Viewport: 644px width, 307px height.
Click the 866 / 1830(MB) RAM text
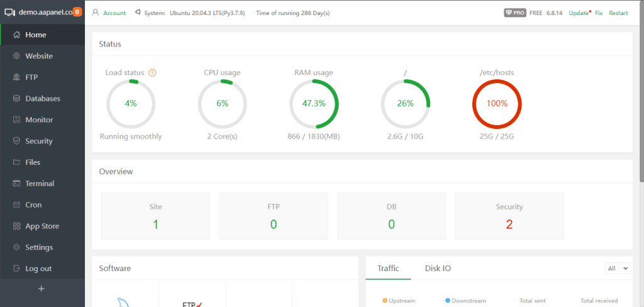click(x=314, y=137)
